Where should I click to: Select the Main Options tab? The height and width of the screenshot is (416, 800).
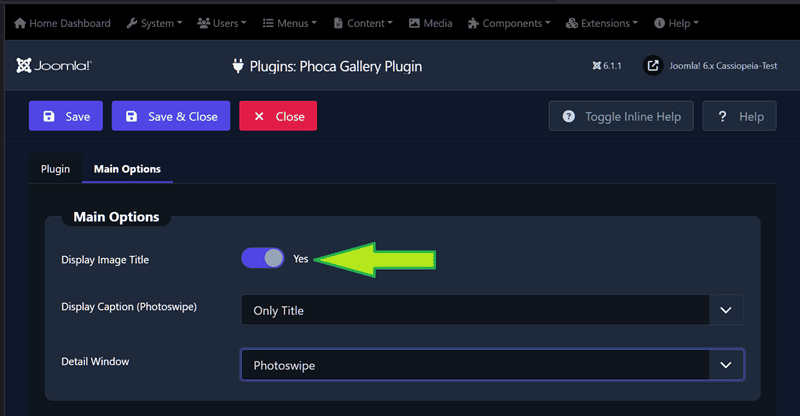coord(127,169)
